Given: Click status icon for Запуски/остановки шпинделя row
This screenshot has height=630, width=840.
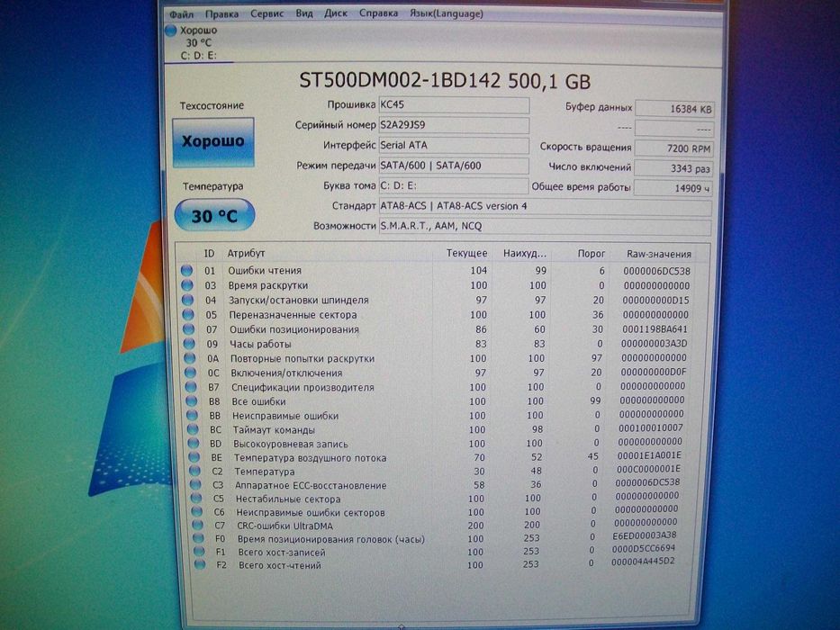Looking at the screenshot, I should coord(187,300).
